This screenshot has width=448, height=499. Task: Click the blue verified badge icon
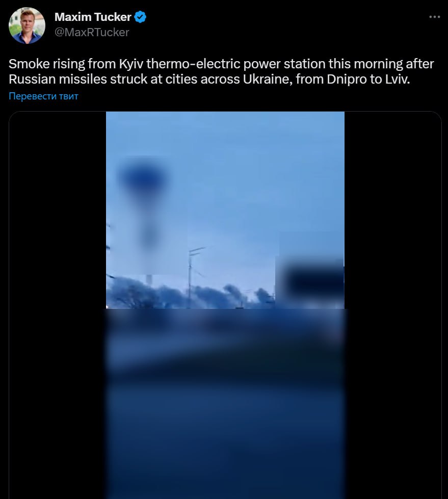140,17
